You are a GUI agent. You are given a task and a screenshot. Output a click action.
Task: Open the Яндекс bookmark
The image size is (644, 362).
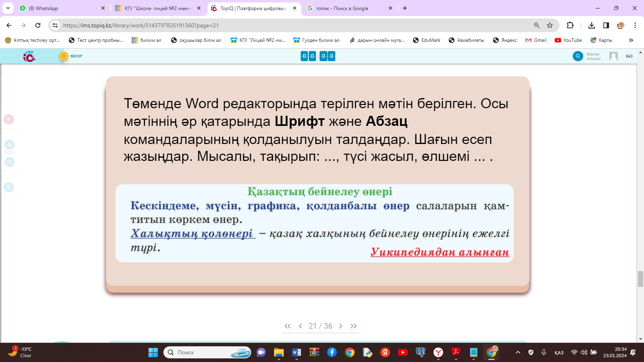[x=505, y=40]
